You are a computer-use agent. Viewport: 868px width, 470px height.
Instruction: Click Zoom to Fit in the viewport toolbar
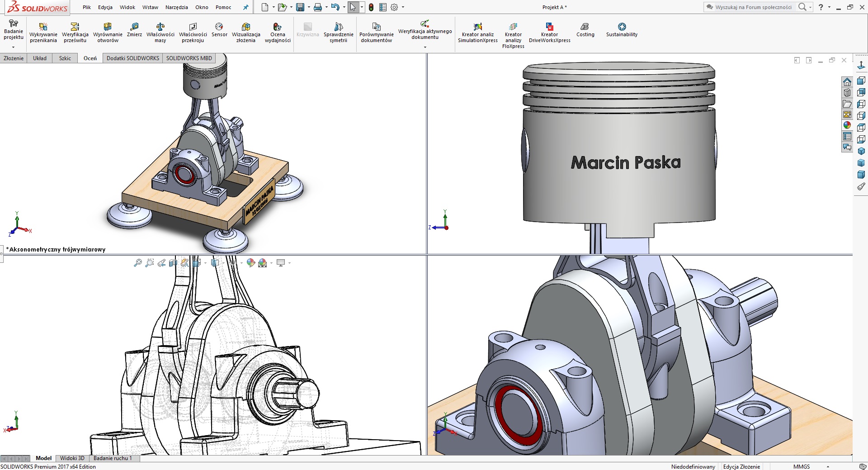pyautogui.click(x=137, y=262)
